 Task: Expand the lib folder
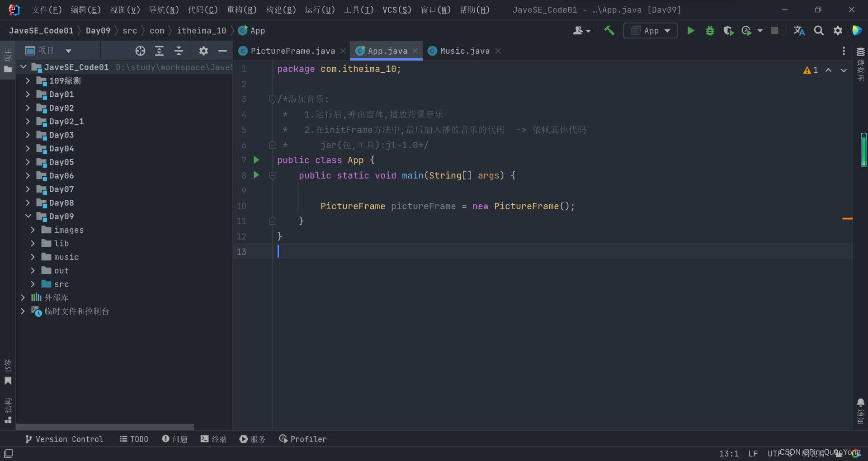(33, 243)
